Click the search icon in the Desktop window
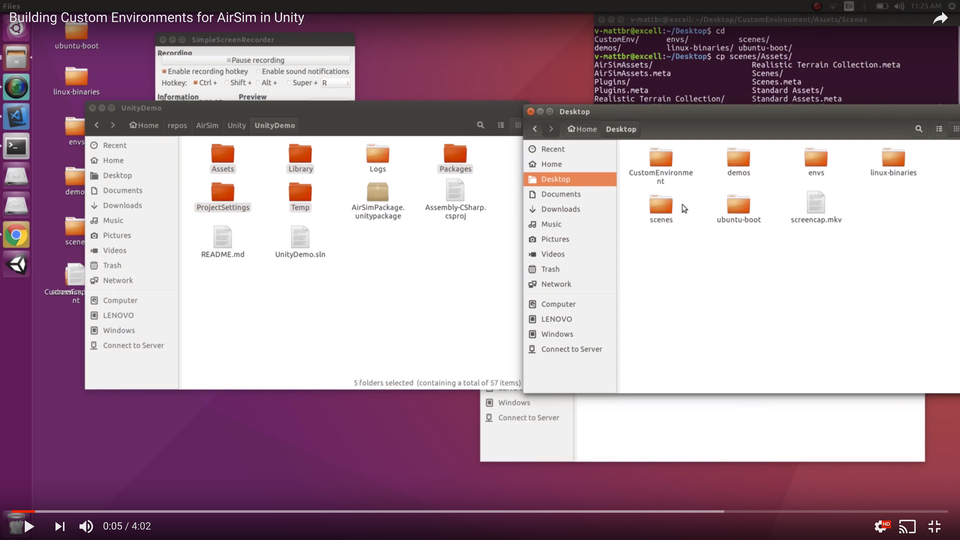Screen dimensions: 960x540 (x=919, y=129)
